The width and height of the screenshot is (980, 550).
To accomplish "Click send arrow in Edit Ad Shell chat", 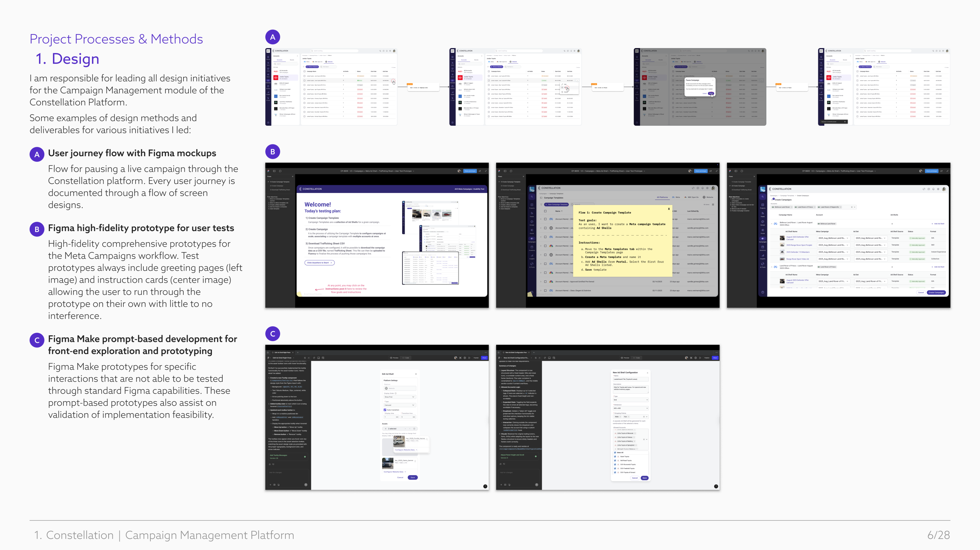I will [x=306, y=485].
